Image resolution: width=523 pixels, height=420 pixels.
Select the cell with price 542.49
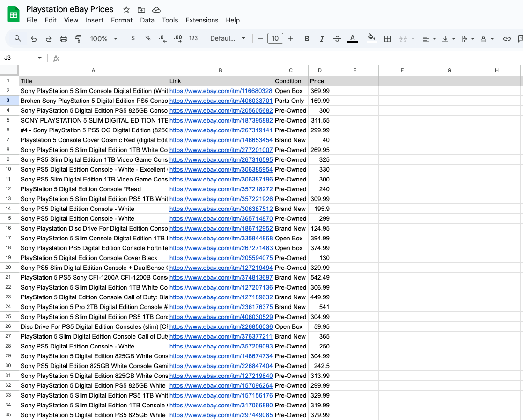[x=319, y=277]
